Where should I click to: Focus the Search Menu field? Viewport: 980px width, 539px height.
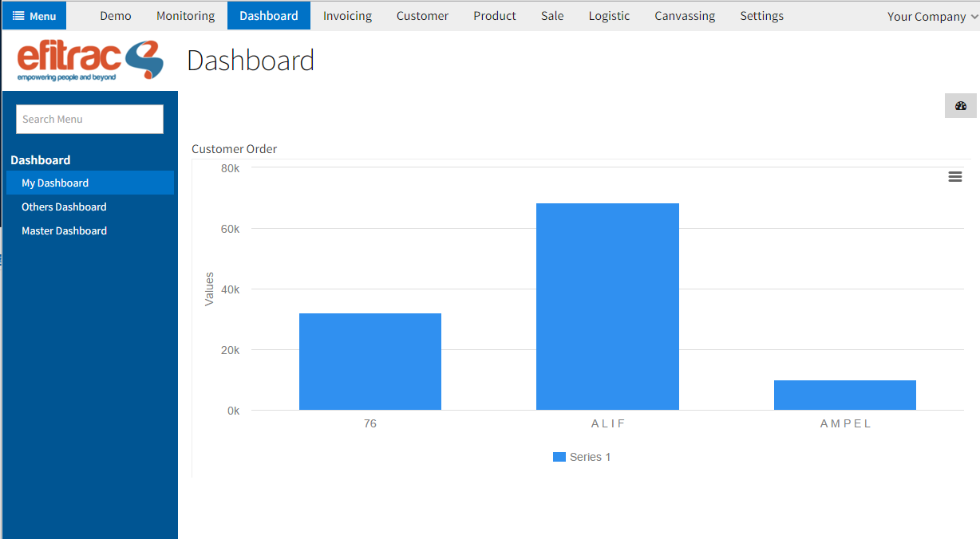tap(89, 119)
